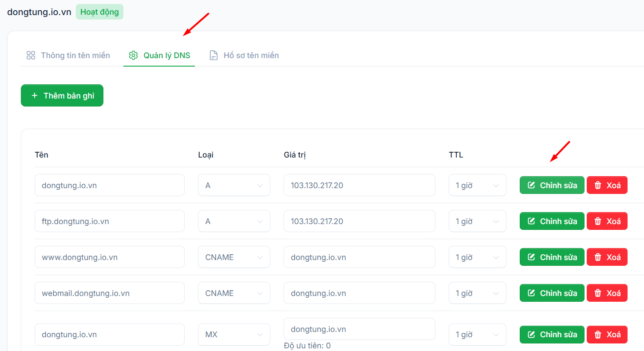Click the TTL column header
644x351 pixels.
pos(456,155)
